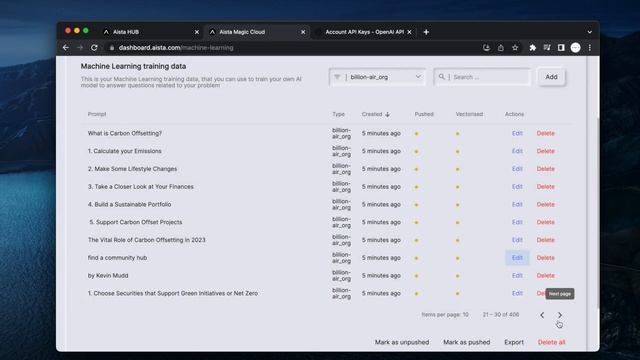Click the Prompt column header
The height and width of the screenshot is (360, 640).
[x=97, y=114]
